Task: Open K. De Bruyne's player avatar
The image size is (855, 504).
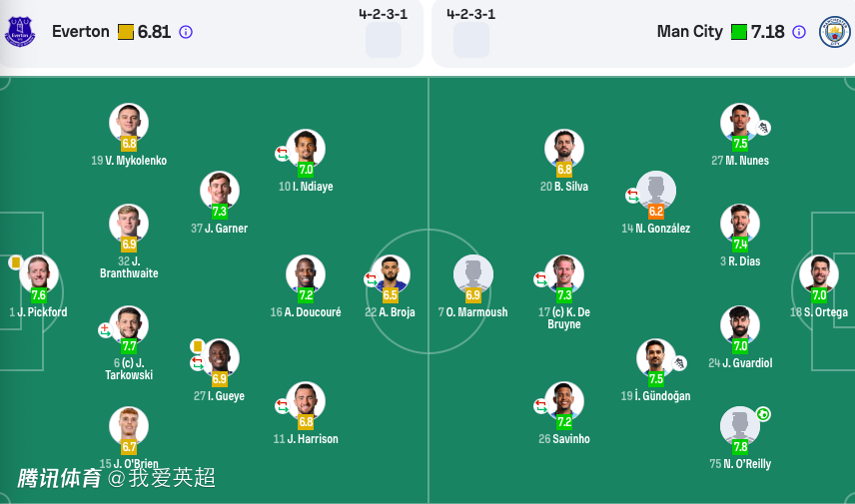Action: (564, 273)
